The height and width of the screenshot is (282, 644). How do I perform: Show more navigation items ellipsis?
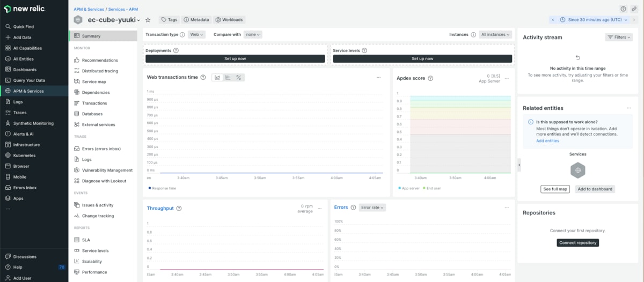[8, 209]
